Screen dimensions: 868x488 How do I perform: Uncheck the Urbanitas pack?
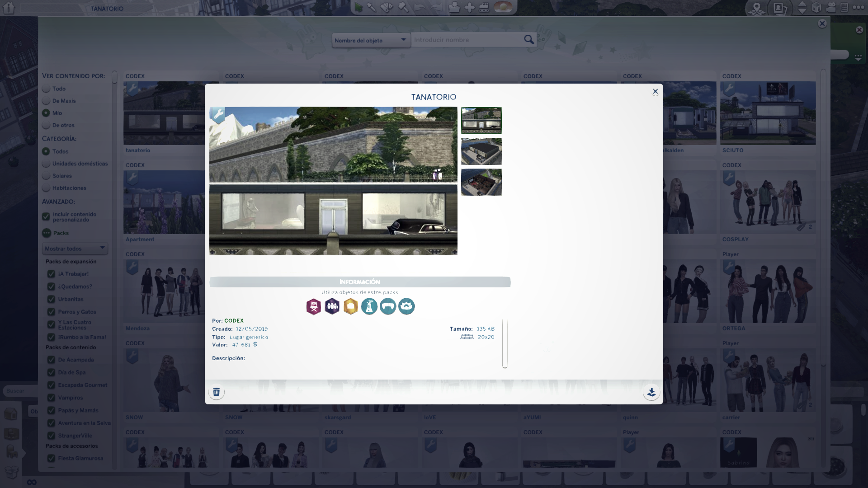pyautogui.click(x=51, y=299)
